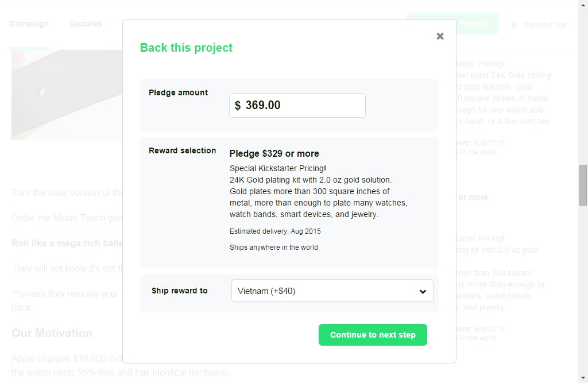Expand the shipping country chevron arrow

pyautogui.click(x=423, y=291)
